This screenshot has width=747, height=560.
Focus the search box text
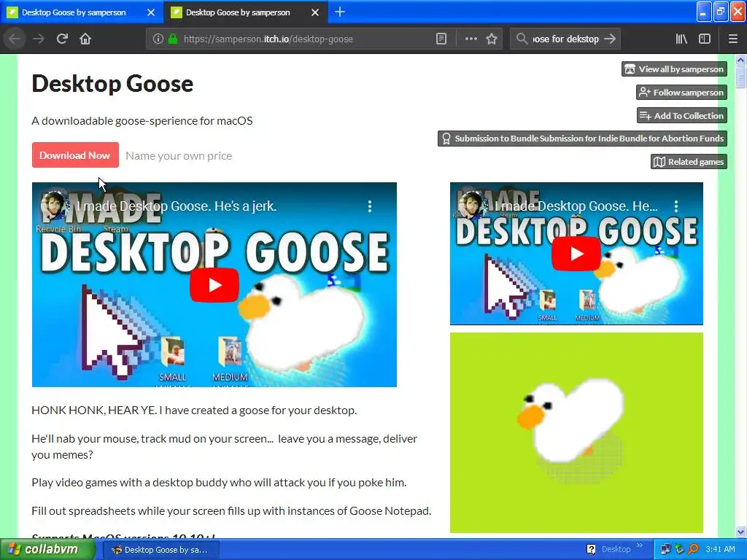point(565,39)
